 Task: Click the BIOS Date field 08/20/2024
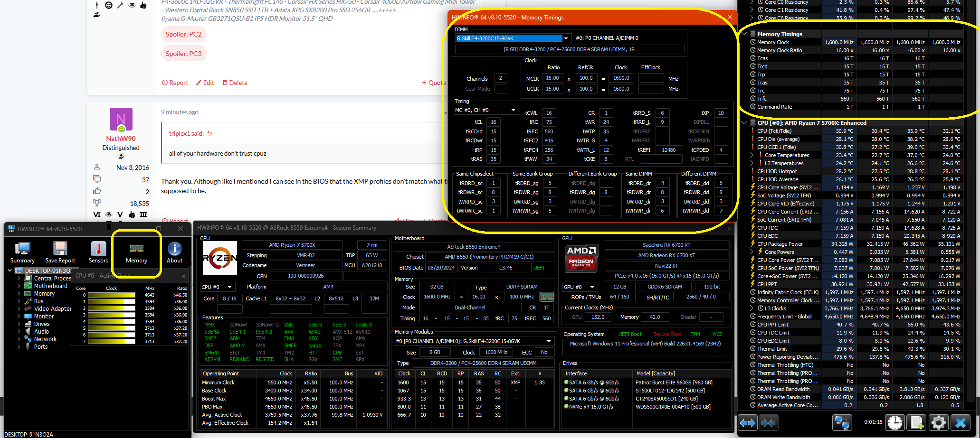(441, 268)
